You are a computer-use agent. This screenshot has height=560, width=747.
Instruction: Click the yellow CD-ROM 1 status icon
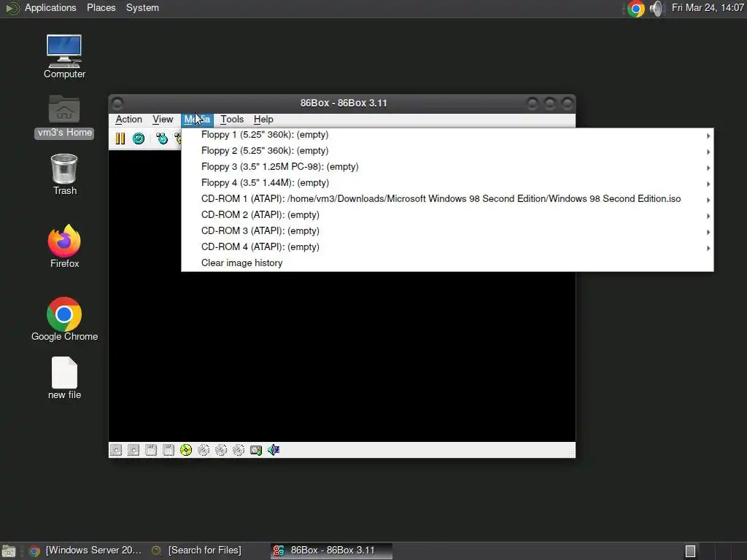pyautogui.click(x=186, y=450)
